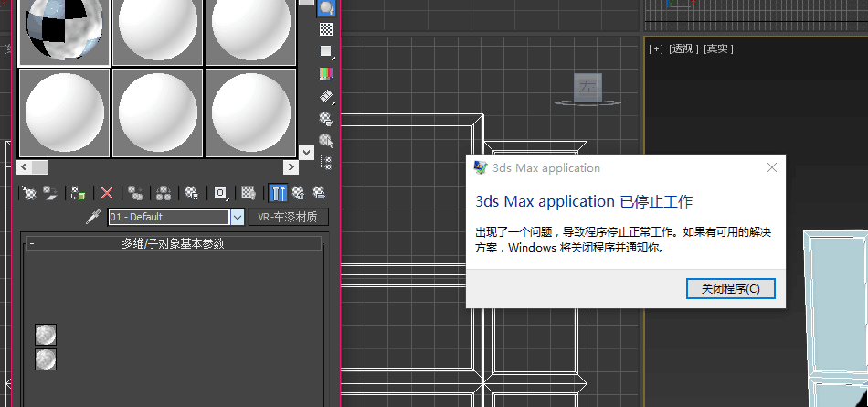Image resolution: width=868 pixels, height=407 pixels.
Task: Go Forward to Sibling icon
Action: coord(319,193)
